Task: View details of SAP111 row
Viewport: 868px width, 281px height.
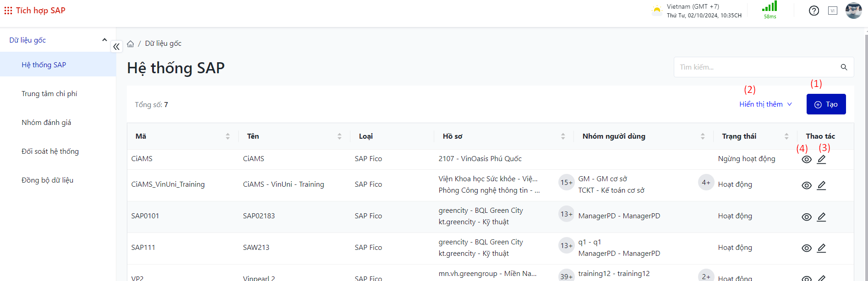Action: pyautogui.click(x=807, y=248)
